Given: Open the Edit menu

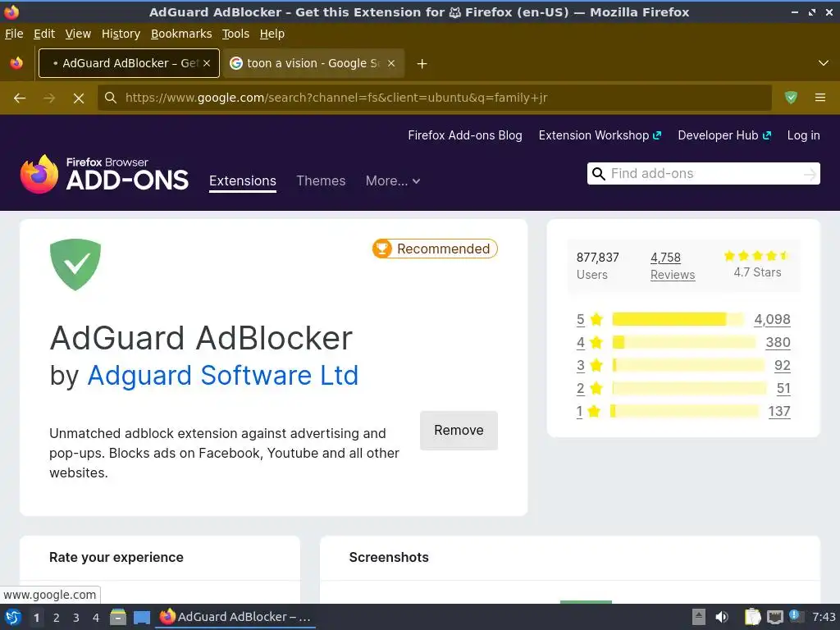Looking at the screenshot, I should pos(44,34).
